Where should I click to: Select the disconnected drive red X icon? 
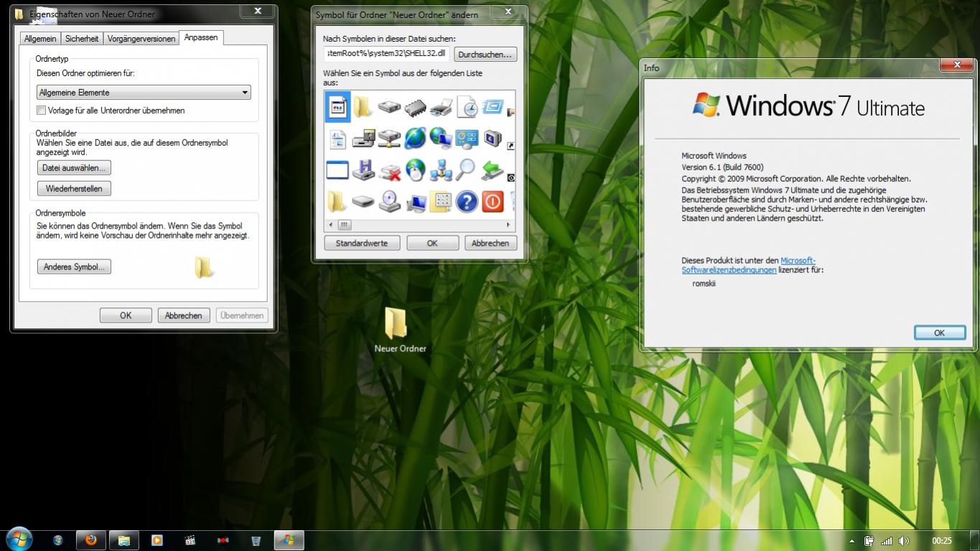389,172
